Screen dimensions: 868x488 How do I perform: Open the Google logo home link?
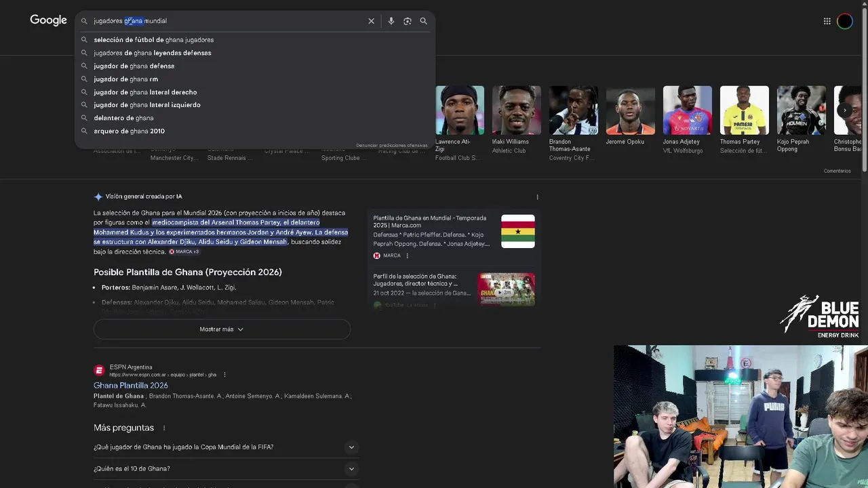(48, 20)
